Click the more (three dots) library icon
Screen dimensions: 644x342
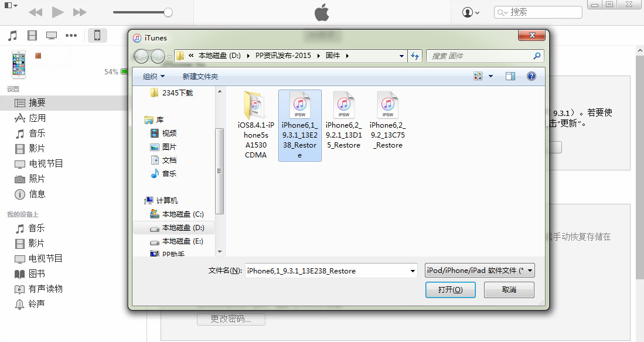tap(71, 36)
